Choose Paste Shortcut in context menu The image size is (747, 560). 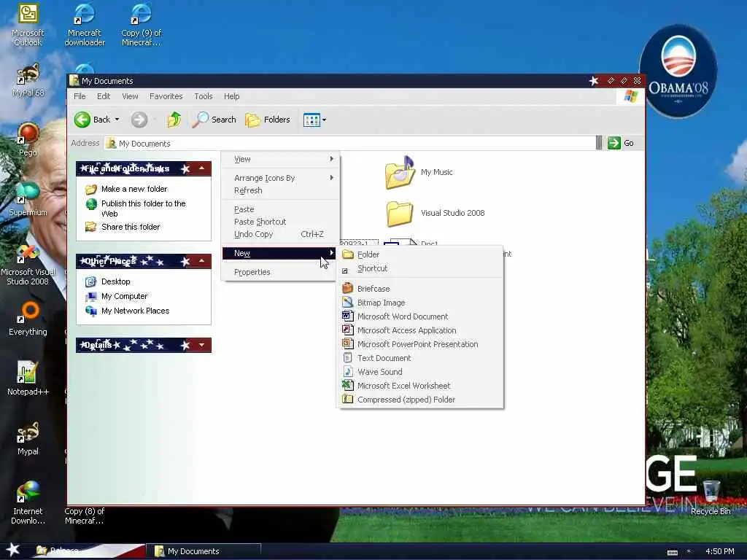pos(280,222)
